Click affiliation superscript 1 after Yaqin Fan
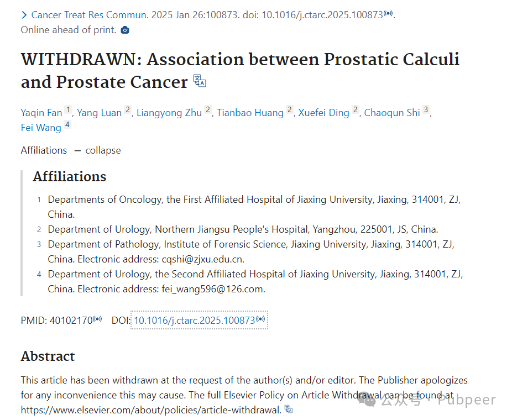Screen dimensions: 512x420 pos(68,109)
